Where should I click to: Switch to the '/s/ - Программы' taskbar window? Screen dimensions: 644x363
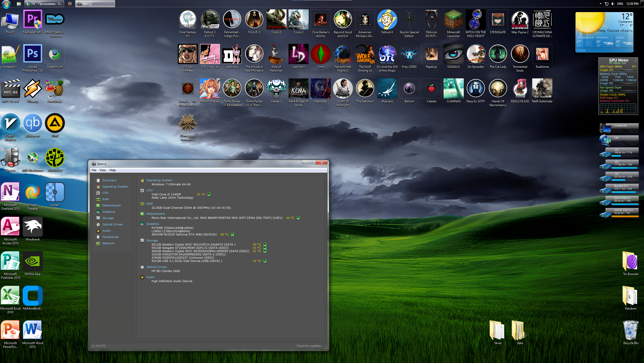tap(45, 4)
